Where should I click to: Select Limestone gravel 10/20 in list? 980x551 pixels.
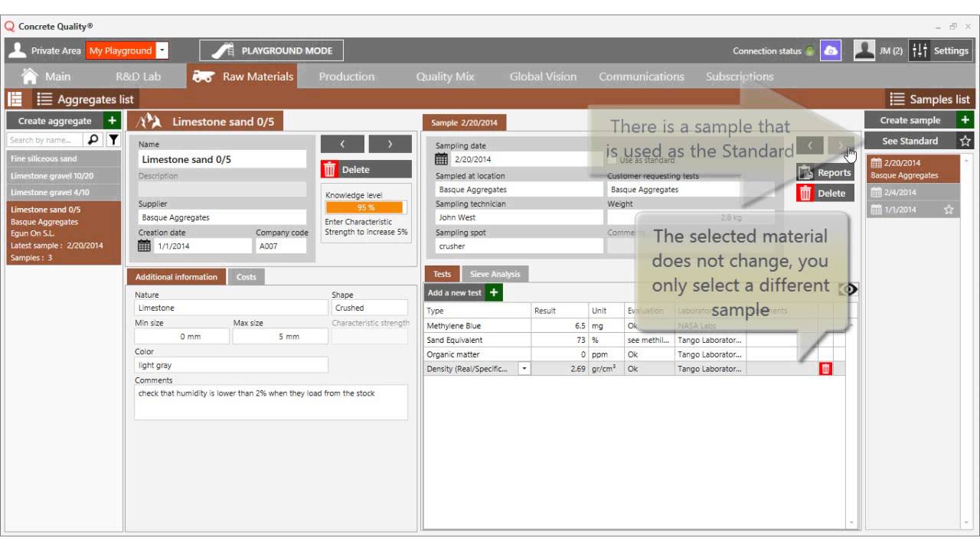[x=64, y=175]
